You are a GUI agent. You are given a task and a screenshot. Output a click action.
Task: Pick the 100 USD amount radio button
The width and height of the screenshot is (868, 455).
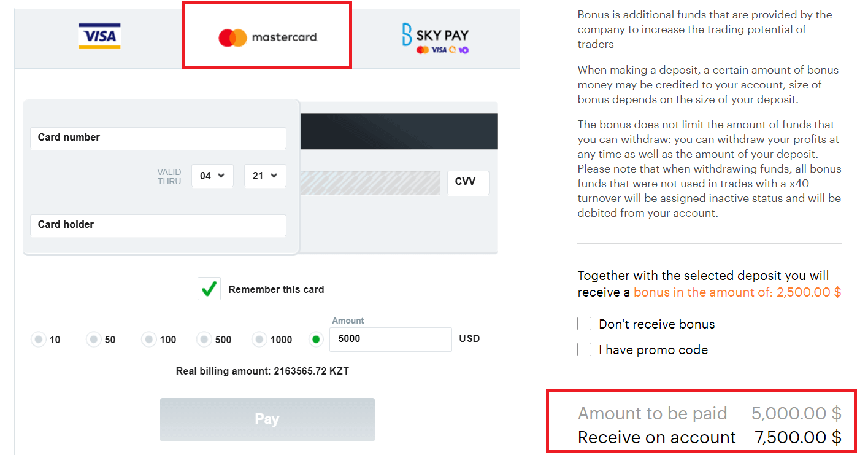(149, 339)
